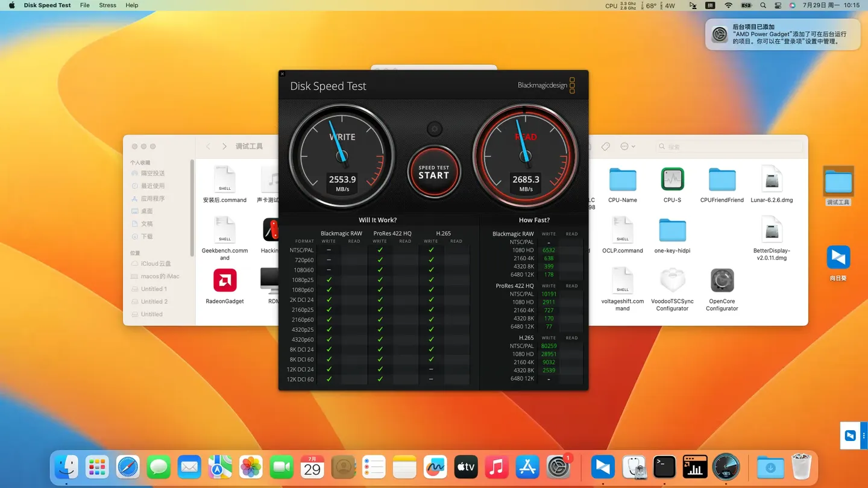Go back using the Finder back arrow
This screenshot has width=868, height=488.
coord(208,146)
